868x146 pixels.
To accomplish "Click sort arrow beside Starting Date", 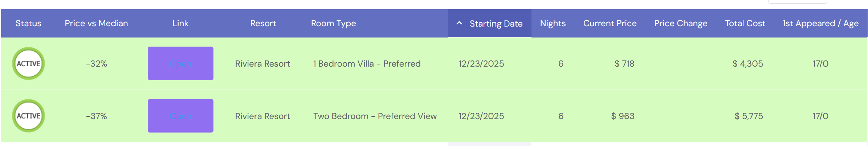I will point(459,23).
